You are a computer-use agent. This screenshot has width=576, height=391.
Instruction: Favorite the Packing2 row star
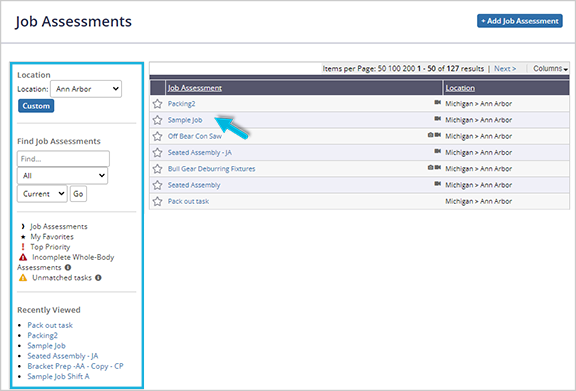pyautogui.click(x=157, y=104)
